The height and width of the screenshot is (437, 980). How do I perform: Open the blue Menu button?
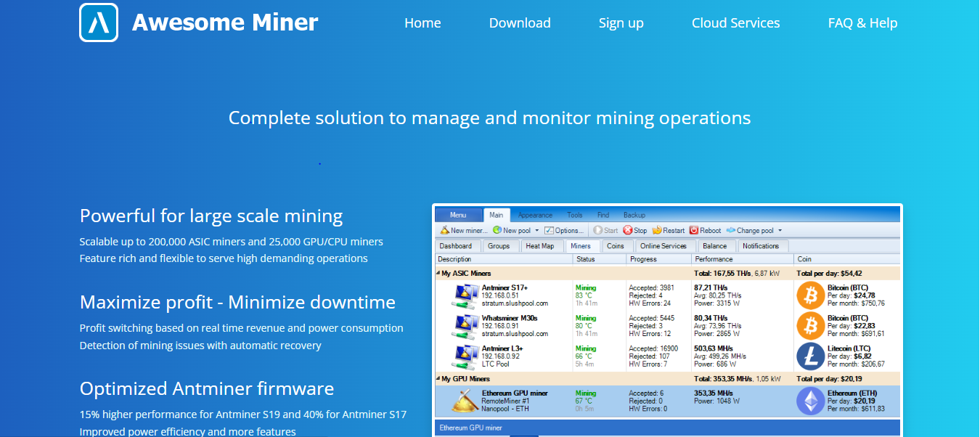tap(458, 215)
